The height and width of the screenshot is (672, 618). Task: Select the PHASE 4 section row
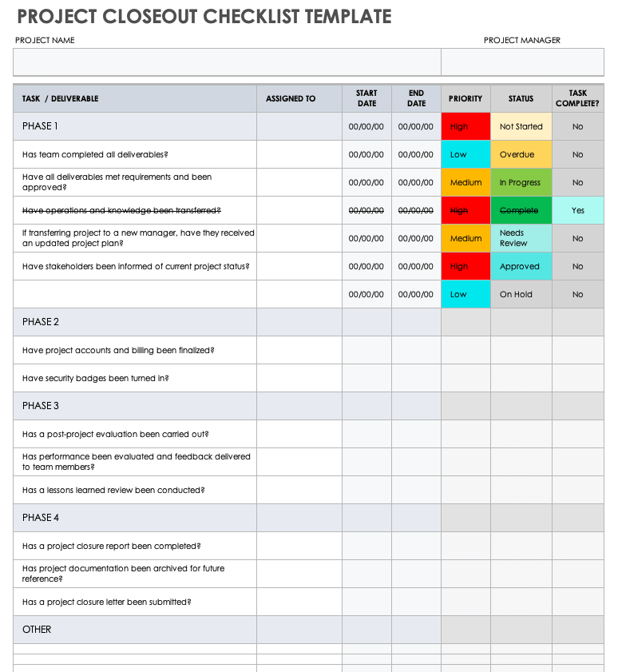click(135, 518)
